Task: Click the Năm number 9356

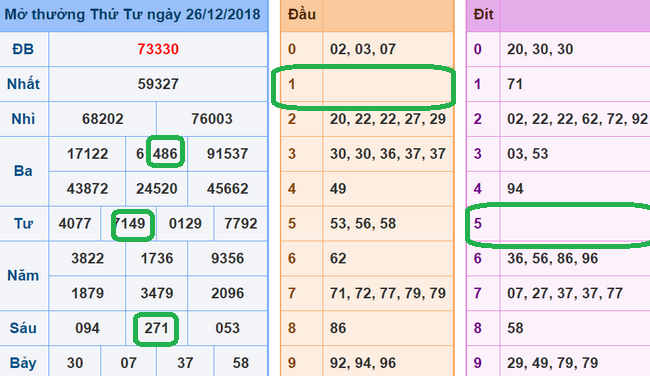Action: coord(227,258)
